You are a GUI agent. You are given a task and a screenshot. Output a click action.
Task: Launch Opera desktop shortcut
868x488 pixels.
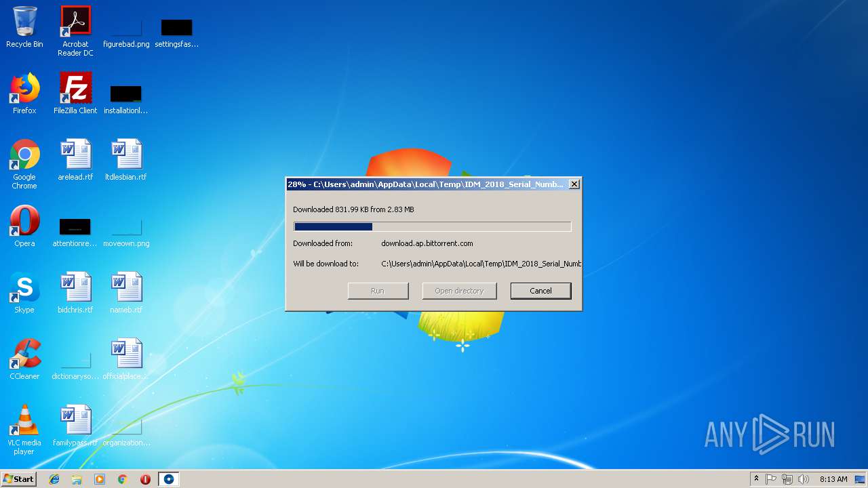point(24,226)
